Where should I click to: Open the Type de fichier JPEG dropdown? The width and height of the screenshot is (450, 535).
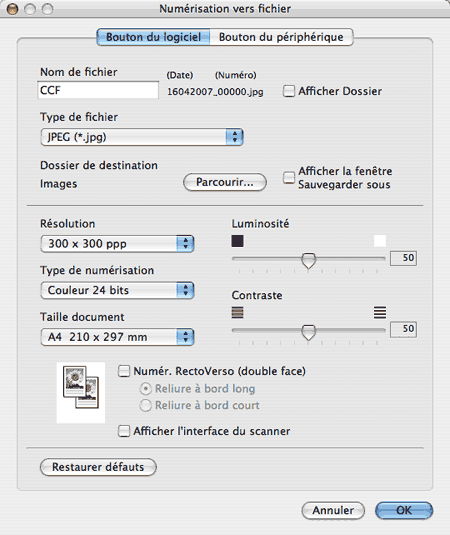pos(142,137)
